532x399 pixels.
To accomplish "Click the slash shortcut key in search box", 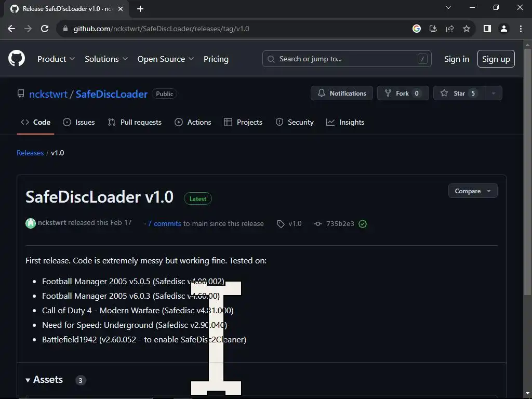I will (x=422, y=59).
